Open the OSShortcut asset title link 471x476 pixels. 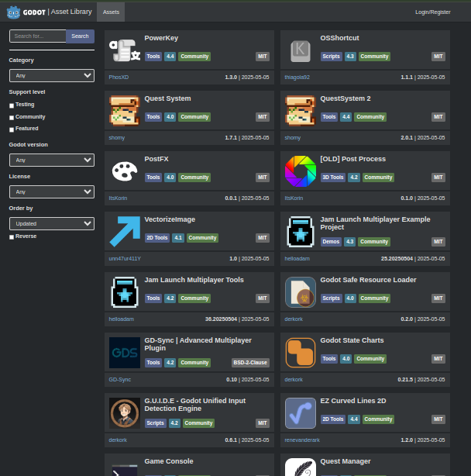coord(339,38)
